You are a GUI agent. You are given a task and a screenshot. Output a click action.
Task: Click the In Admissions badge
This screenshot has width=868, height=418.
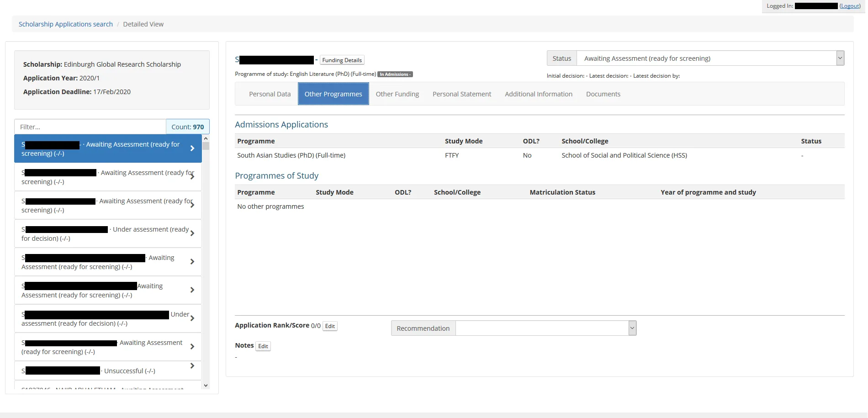coord(395,74)
